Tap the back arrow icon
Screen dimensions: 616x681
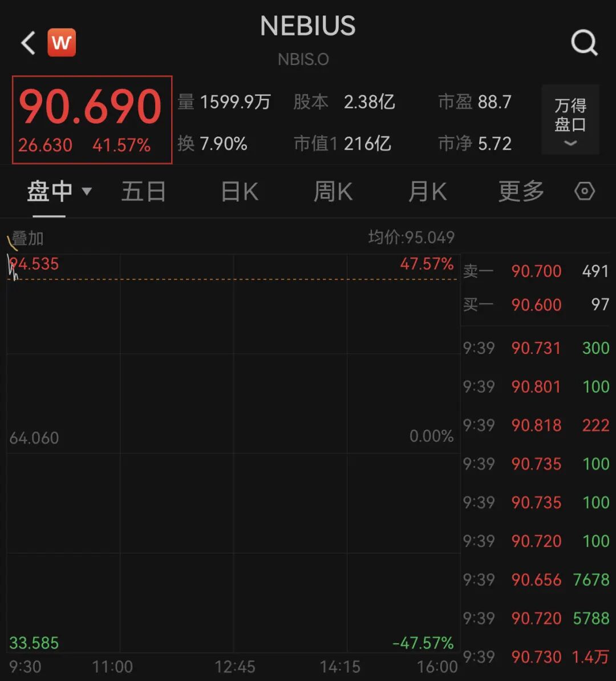point(28,43)
